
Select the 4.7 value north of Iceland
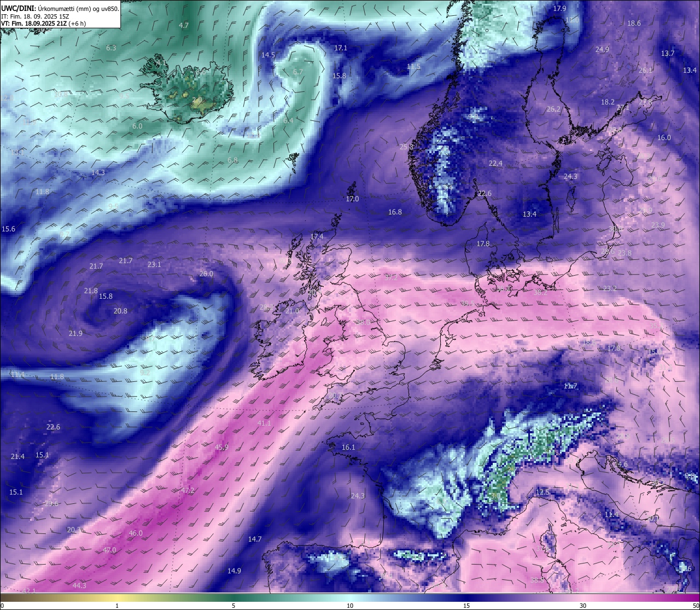(184, 26)
